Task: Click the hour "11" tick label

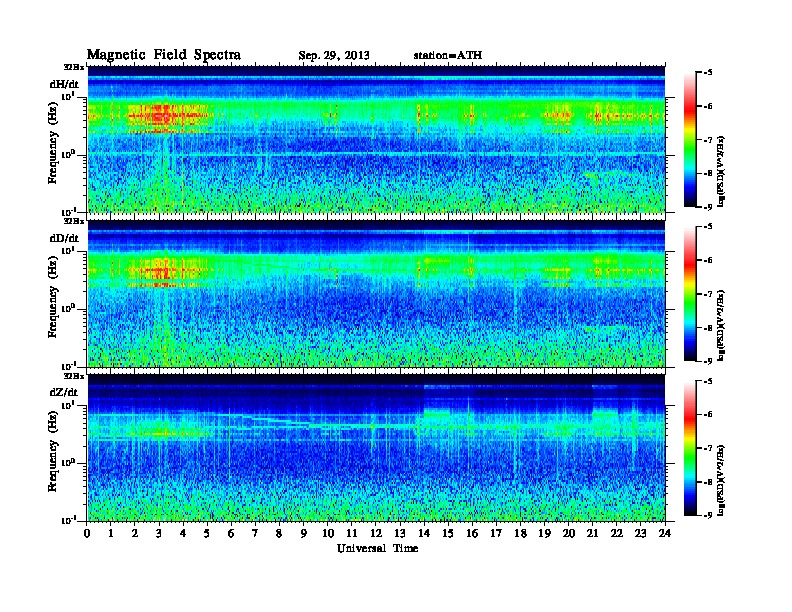Action: coord(352,534)
